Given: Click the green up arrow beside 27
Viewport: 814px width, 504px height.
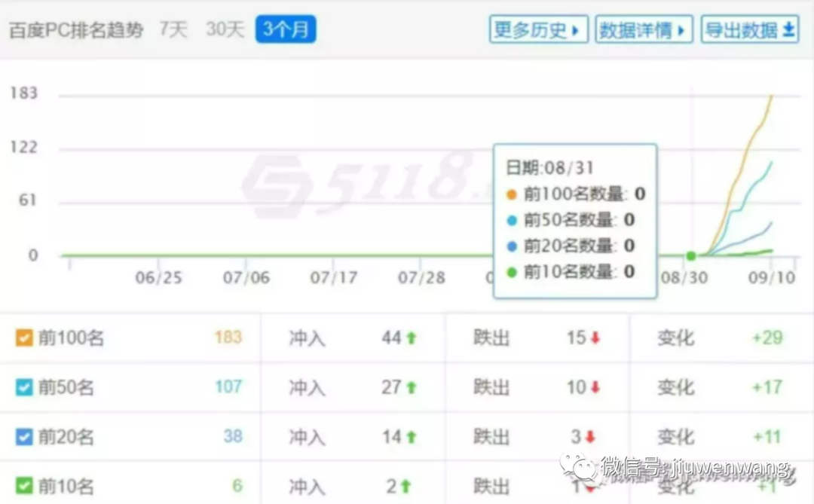Looking at the screenshot, I should click(x=412, y=387).
